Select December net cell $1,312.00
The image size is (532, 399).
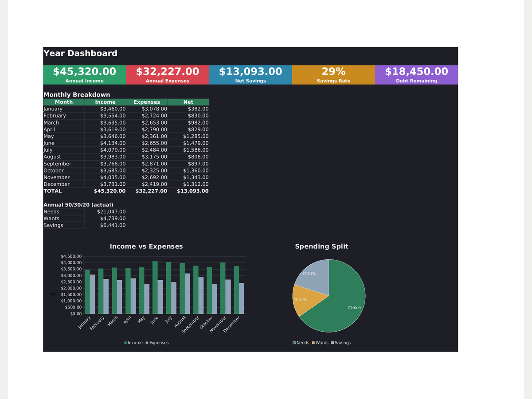click(x=188, y=184)
